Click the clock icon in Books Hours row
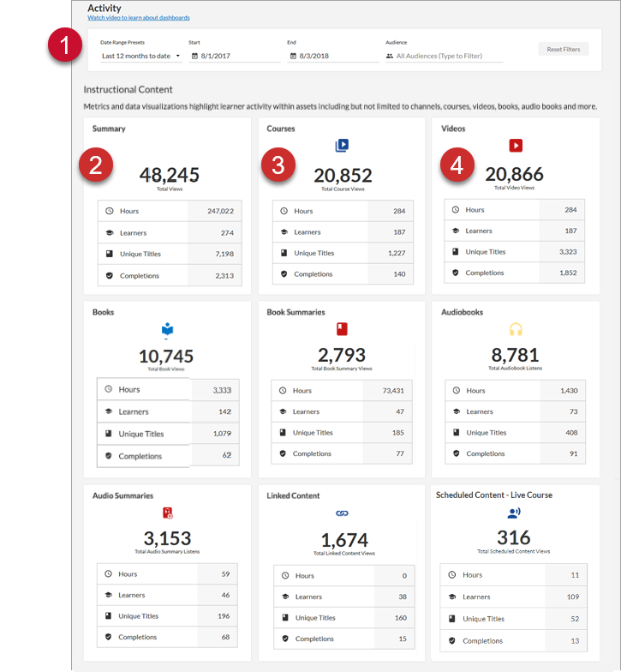Screen dimensions: 621x672 pyautogui.click(x=108, y=389)
